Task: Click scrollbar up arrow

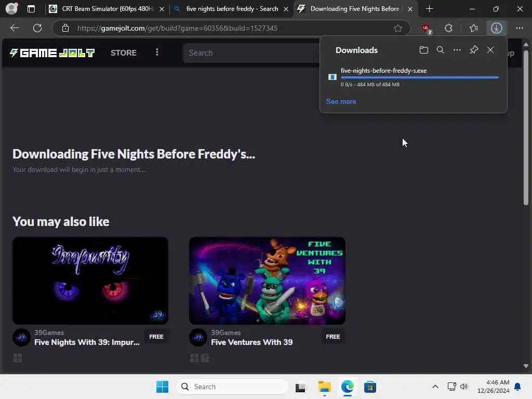Action: (526, 45)
